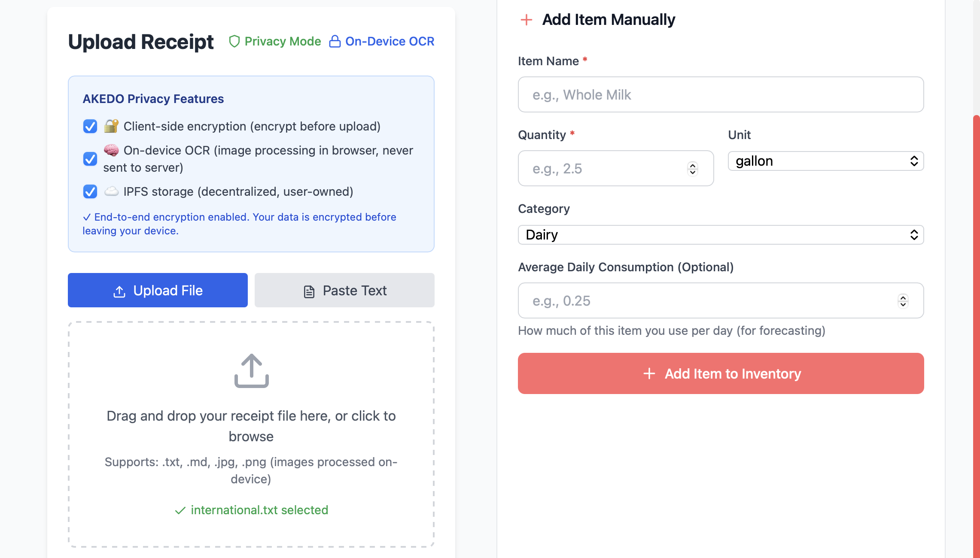Disable the IPFS storage checkbox
Image resolution: width=980 pixels, height=558 pixels.
90,191
